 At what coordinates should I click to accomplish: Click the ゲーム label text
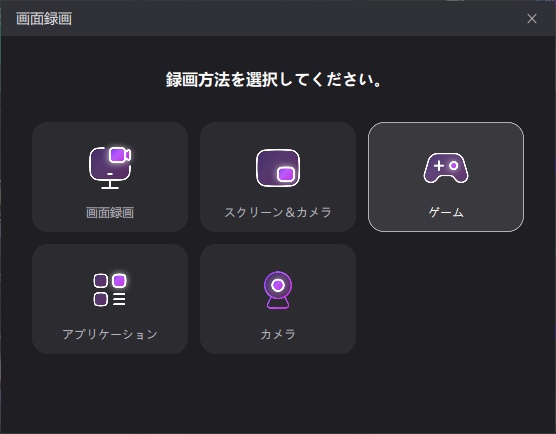pos(446,212)
